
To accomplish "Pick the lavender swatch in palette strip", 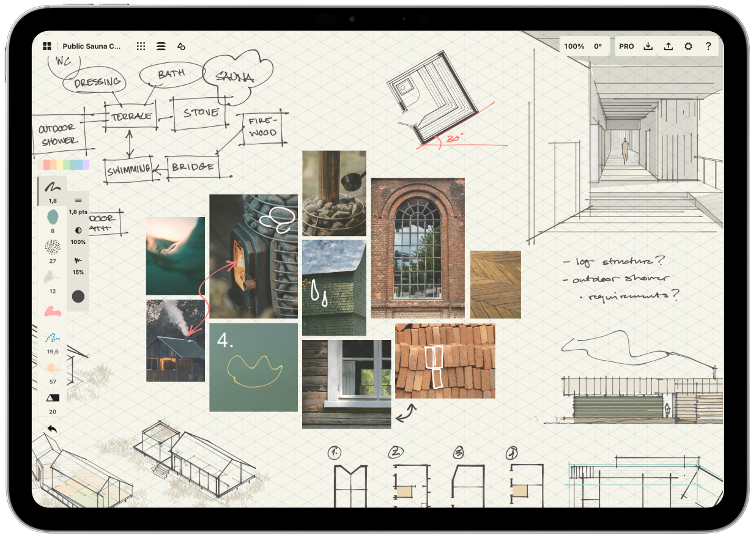I will pos(86,164).
